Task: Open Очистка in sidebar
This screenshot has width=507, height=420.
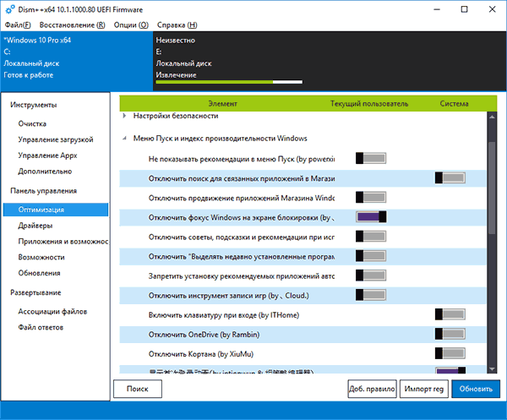Action: [x=32, y=123]
